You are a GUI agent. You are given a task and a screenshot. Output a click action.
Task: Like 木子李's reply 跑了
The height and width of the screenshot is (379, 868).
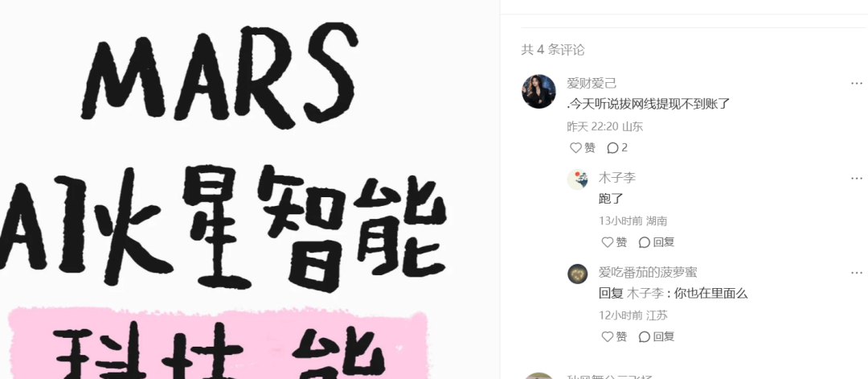pyautogui.click(x=614, y=242)
